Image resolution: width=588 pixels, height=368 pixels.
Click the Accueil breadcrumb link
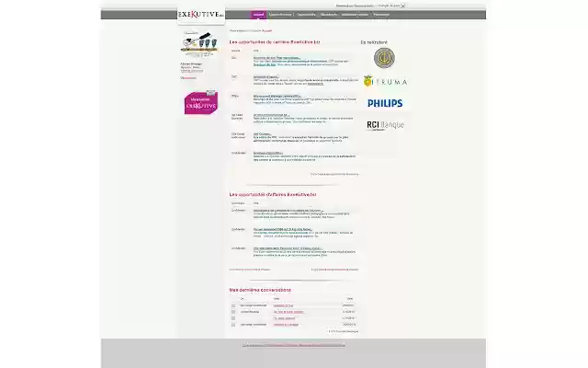click(x=266, y=30)
